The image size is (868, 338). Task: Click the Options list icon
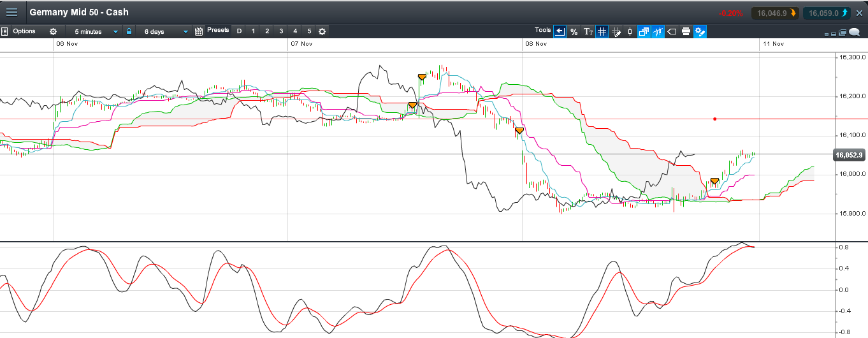4,31
